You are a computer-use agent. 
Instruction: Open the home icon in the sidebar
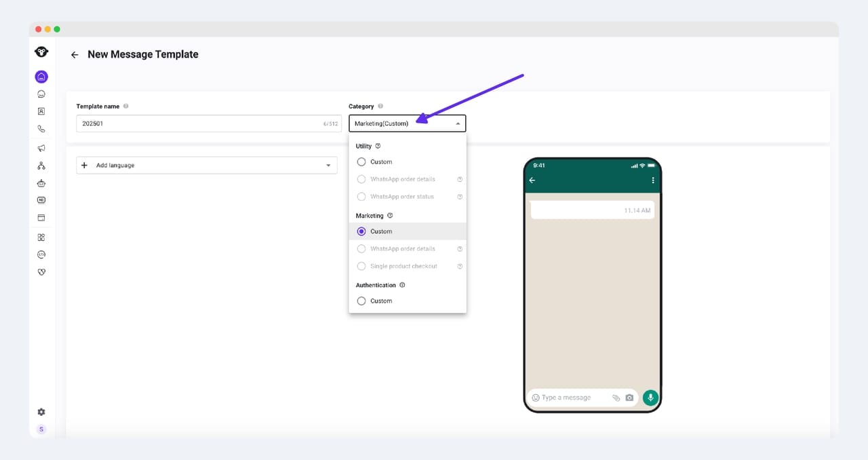[x=41, y=77]
